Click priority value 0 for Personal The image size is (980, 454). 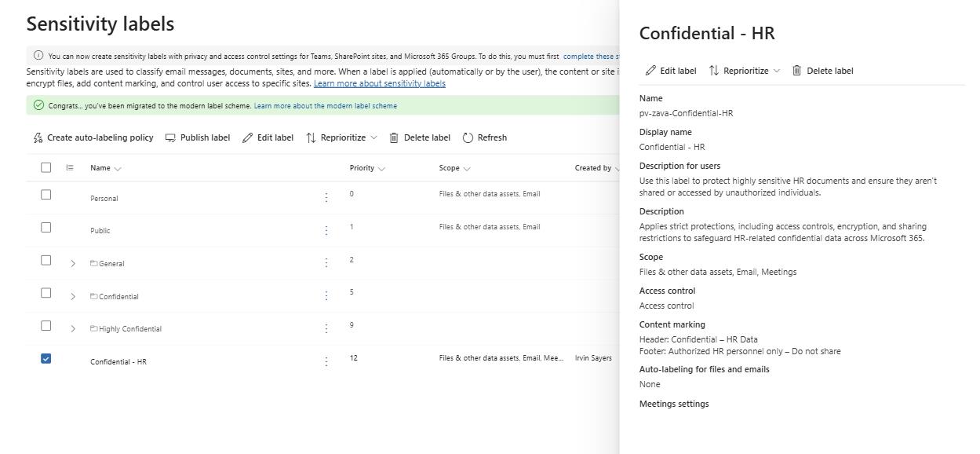click(352, 194)
